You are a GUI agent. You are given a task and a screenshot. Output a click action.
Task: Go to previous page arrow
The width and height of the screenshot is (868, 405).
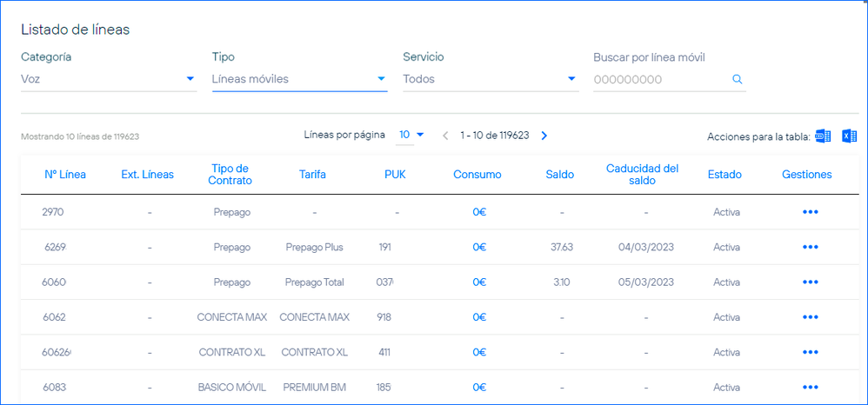tap(445, 136)
